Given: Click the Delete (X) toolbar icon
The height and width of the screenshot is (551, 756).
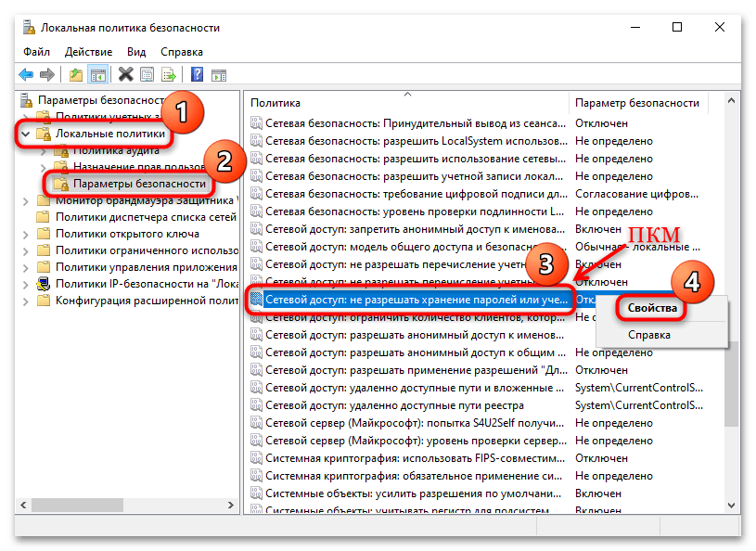Looking at the screenshot, I should coord(125,74).
